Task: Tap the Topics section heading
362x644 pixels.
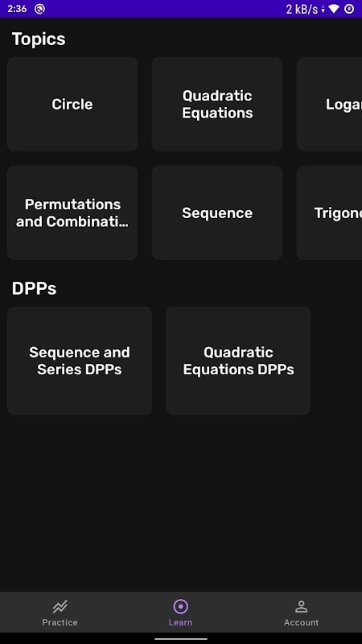Action: (39, 39)
